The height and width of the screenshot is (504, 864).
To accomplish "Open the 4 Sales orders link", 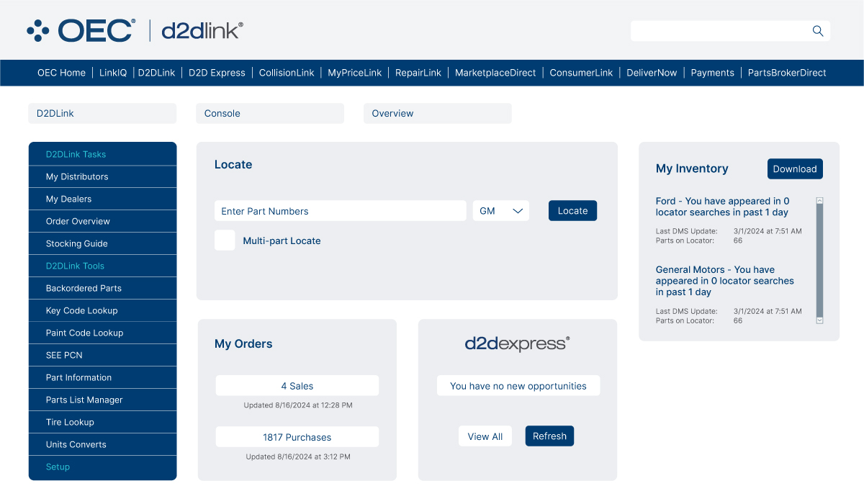I will [297, 386].
